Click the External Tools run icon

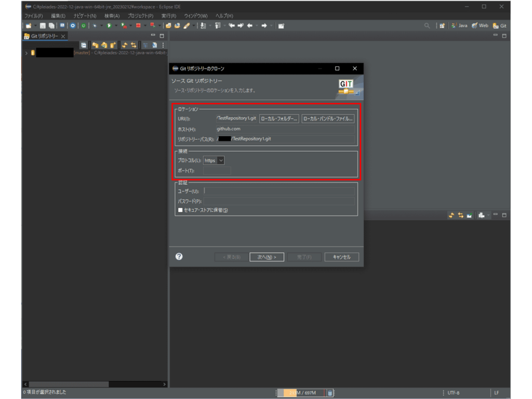(x=153, y=26)
